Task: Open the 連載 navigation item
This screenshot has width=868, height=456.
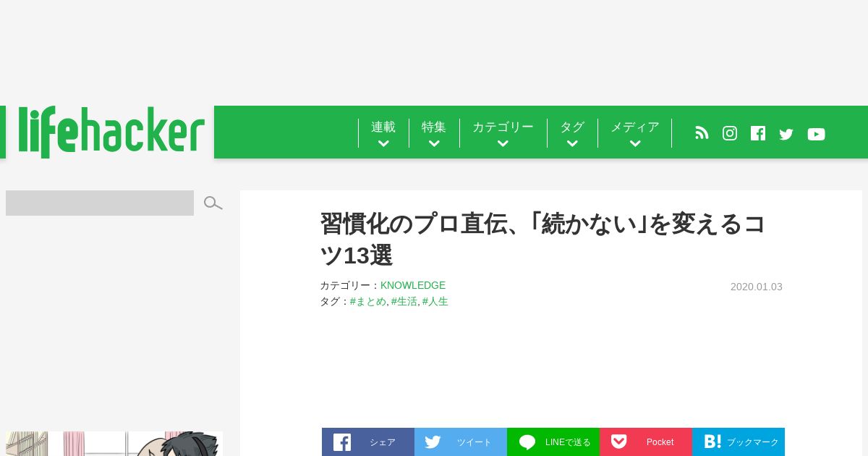Action: click(x=383, y=127)
